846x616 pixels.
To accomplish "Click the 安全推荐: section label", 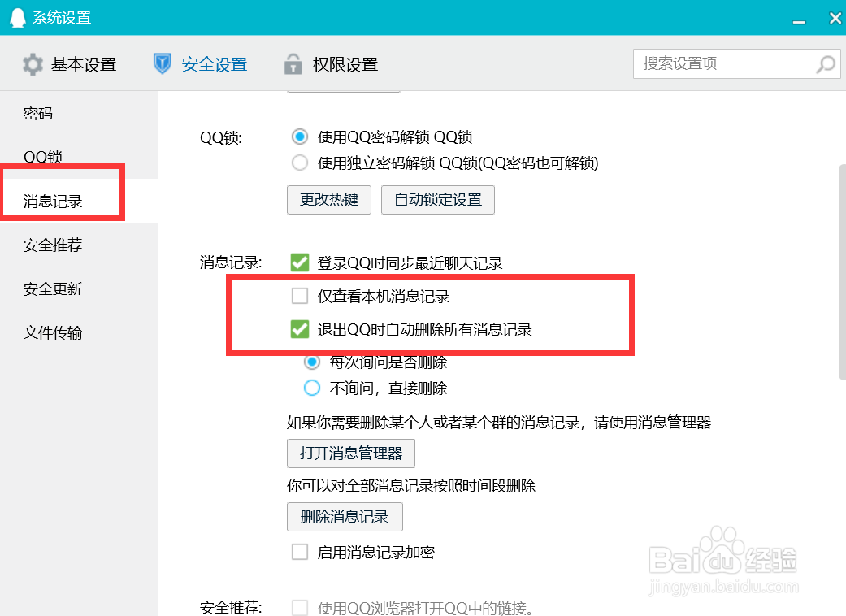I will [231, 607].
